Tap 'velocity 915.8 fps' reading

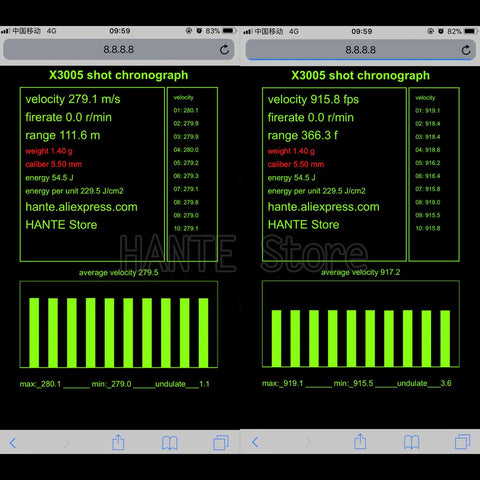coord(313,99)
